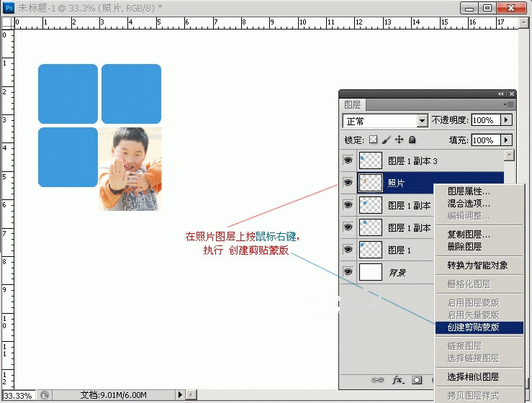
Task: Click the 文档:9.01M/6.00M status text
Action: [x=114, y=395]
